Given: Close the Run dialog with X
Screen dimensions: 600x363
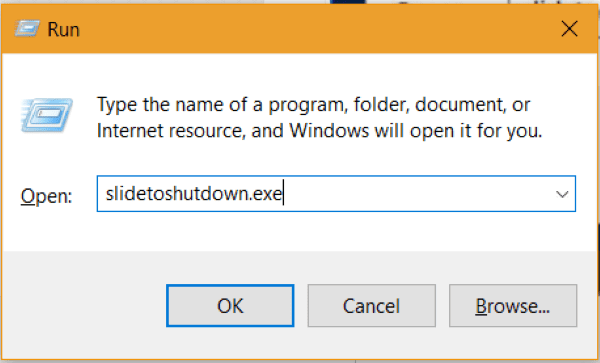Looking at the screenshot, I should [x=569, y=29].
